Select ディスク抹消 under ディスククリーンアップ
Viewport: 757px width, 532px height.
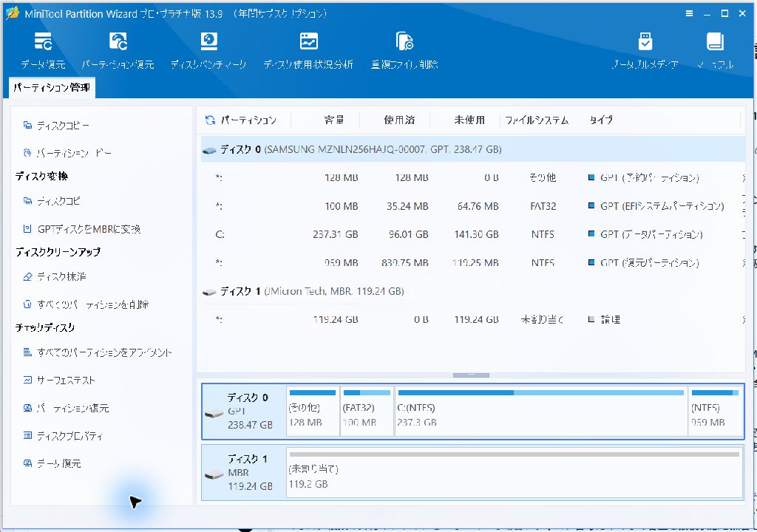tap(55, 276)
